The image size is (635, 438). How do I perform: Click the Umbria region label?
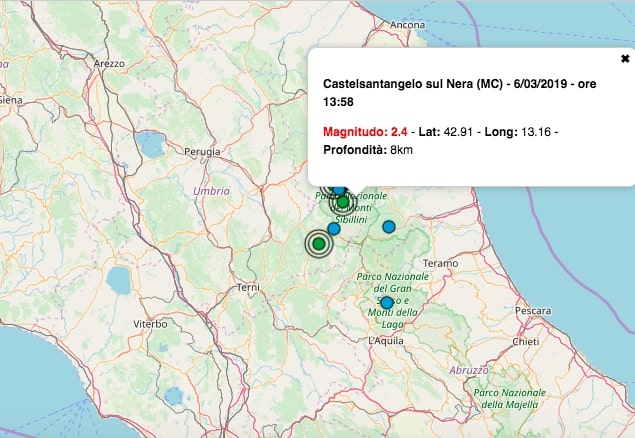pos(211,190)
